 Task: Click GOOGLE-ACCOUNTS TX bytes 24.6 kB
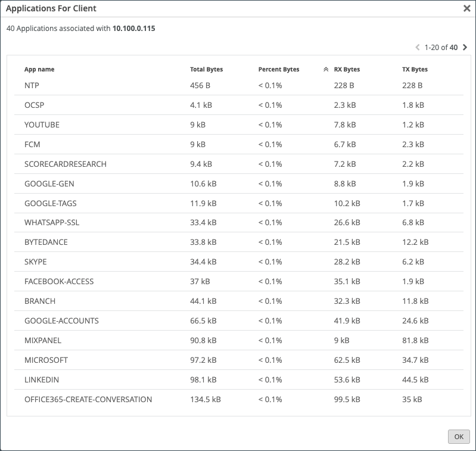tap(415, 321)
